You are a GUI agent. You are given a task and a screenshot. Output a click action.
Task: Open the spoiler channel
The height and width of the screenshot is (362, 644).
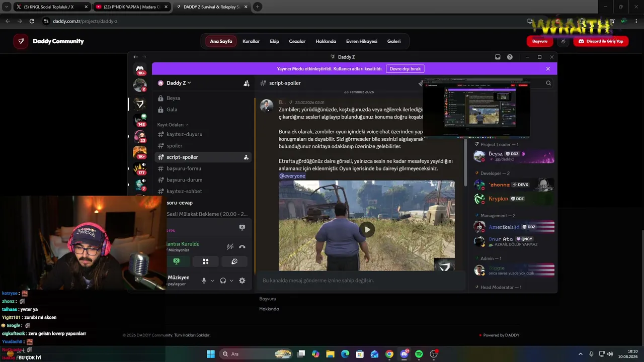(203, 146)
